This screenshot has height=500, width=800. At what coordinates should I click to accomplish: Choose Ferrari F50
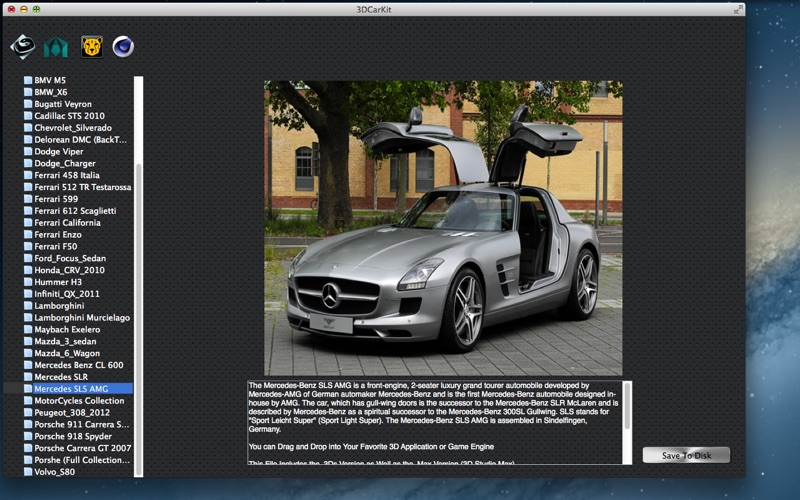point(56,246)
